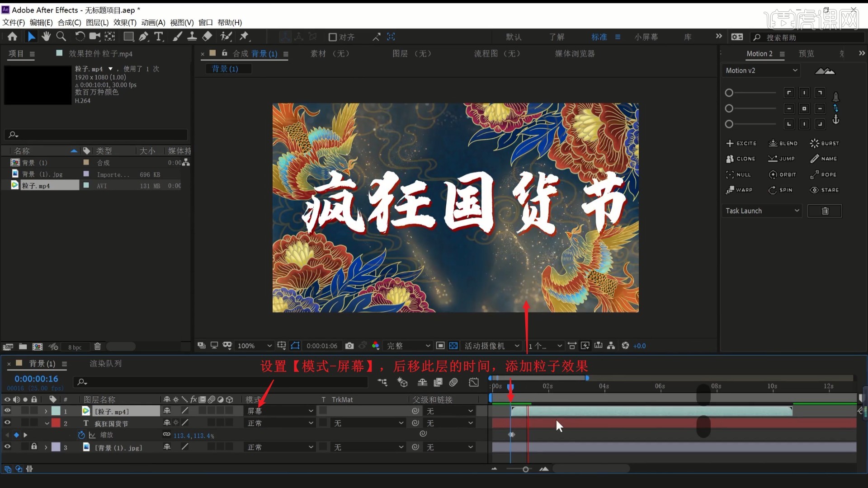Switch to the 渲染队列 tab
The image size is (868, 488).
point(105,364)
